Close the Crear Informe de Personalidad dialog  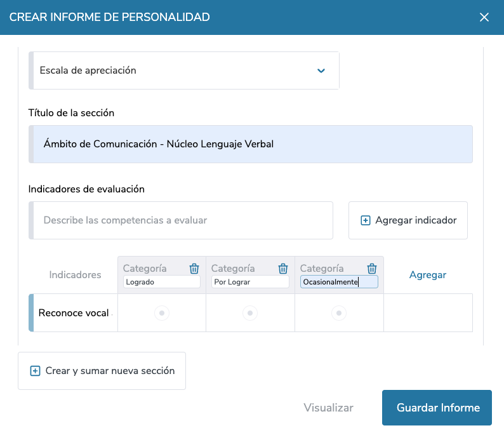pos(484,17)
